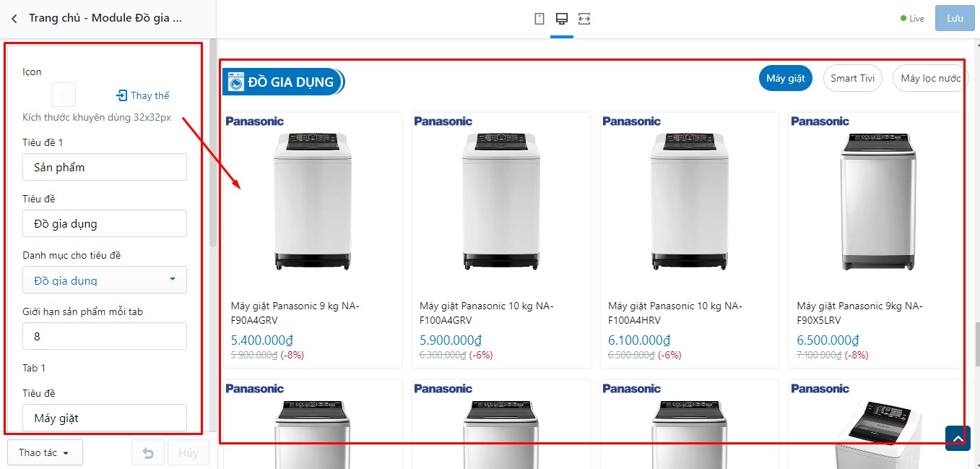The width and height of the screenshot is (980, 469).
Task: Open the Thao tác dropdown menu
Action: [x=45, y=452]
